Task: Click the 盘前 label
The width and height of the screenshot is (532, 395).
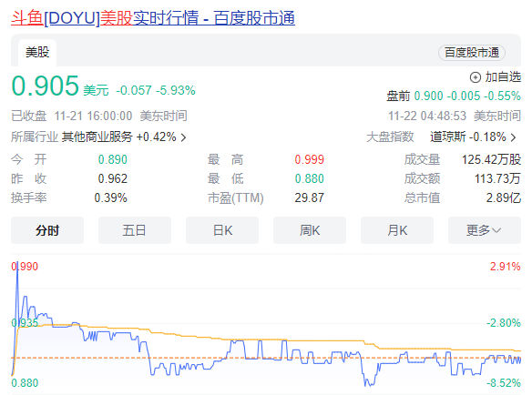Action: pyautogui.click(x=398, y=96)
